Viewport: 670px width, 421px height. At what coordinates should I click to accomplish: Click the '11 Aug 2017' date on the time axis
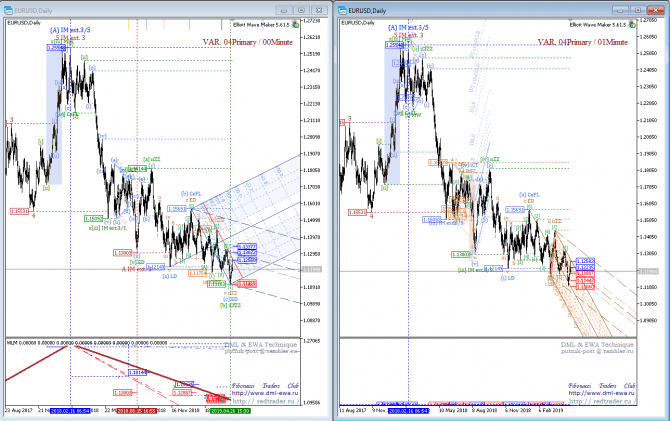[353, 411]
